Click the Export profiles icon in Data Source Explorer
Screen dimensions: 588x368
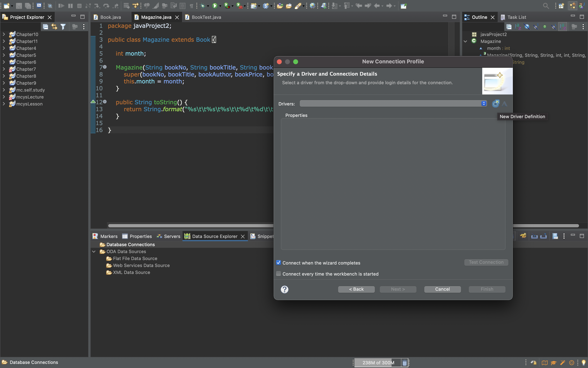pos(543,236)
